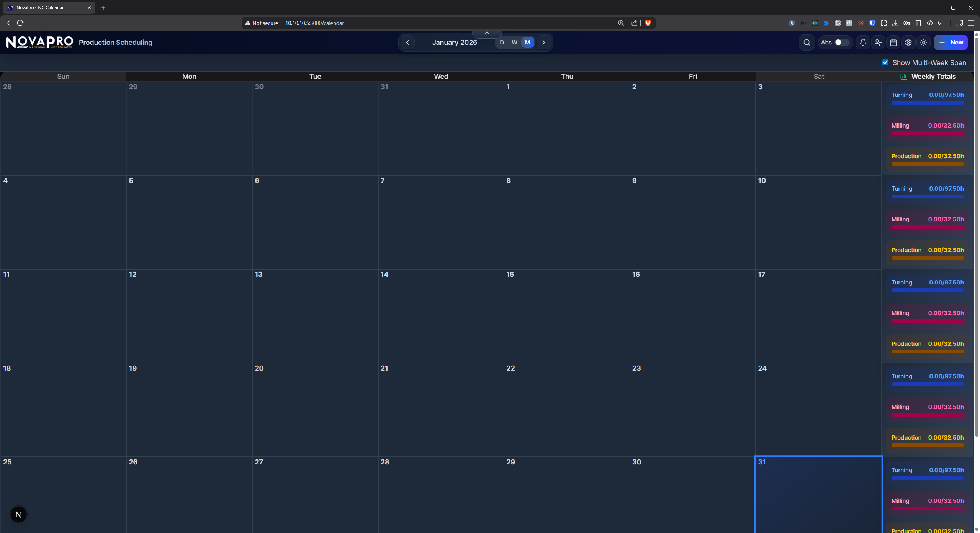Go to previous month with the left arrow
The width and height of the screenshot is (980, 533).
click(x=407, y=42)
